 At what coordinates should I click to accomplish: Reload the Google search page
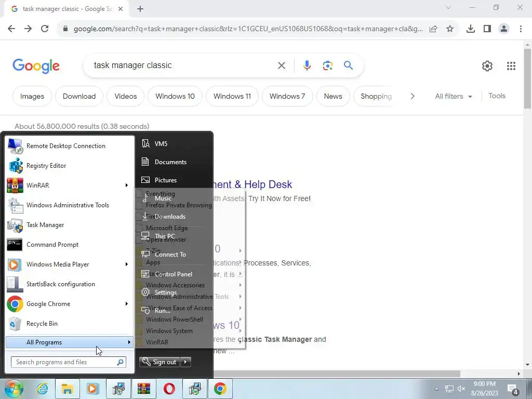[x=45, y=29]
